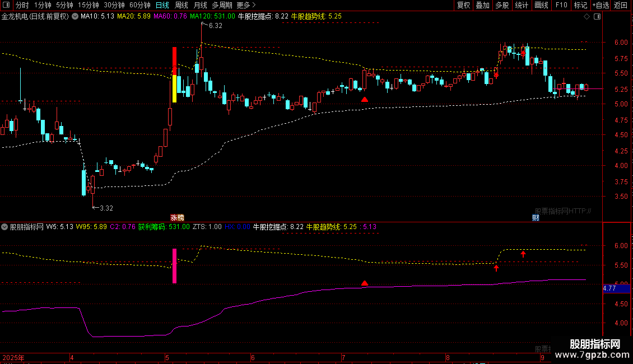Screen dimensions: 633x364
Task: Select the 30分钟 period tab
Action: (114, 5)
